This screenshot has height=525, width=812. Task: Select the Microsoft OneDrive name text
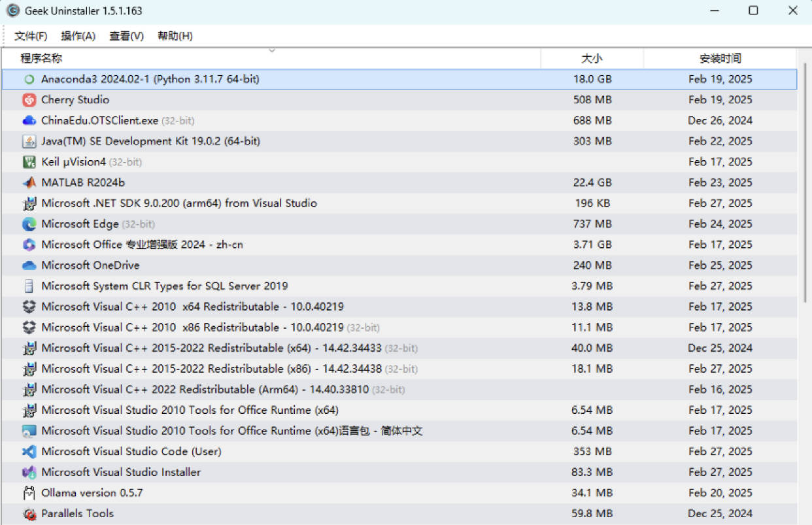90,265
